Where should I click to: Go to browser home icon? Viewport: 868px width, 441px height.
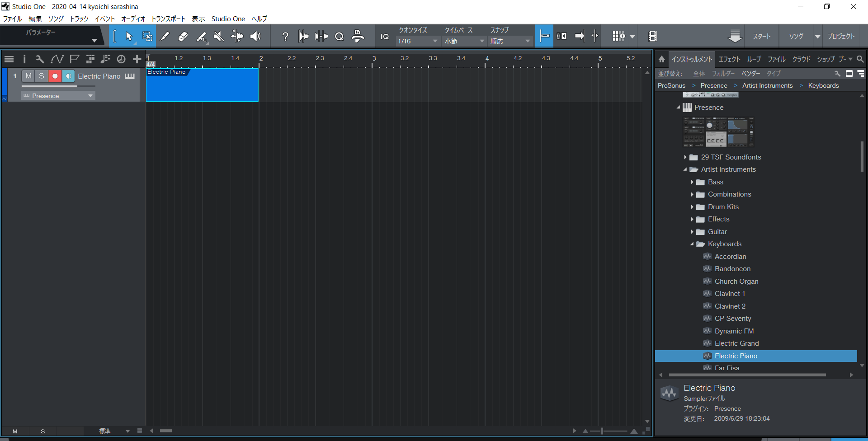pyautogui.click(x=661, y=59)
